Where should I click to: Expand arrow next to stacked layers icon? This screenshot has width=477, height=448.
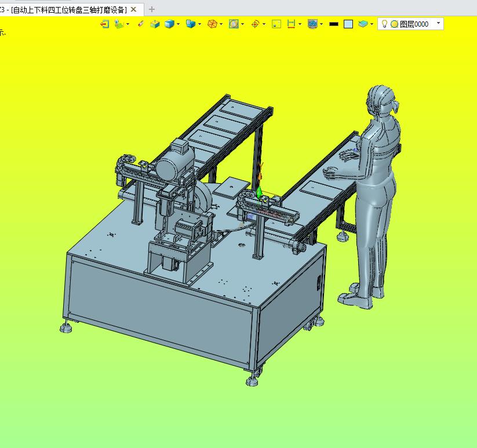pos(372,24)
